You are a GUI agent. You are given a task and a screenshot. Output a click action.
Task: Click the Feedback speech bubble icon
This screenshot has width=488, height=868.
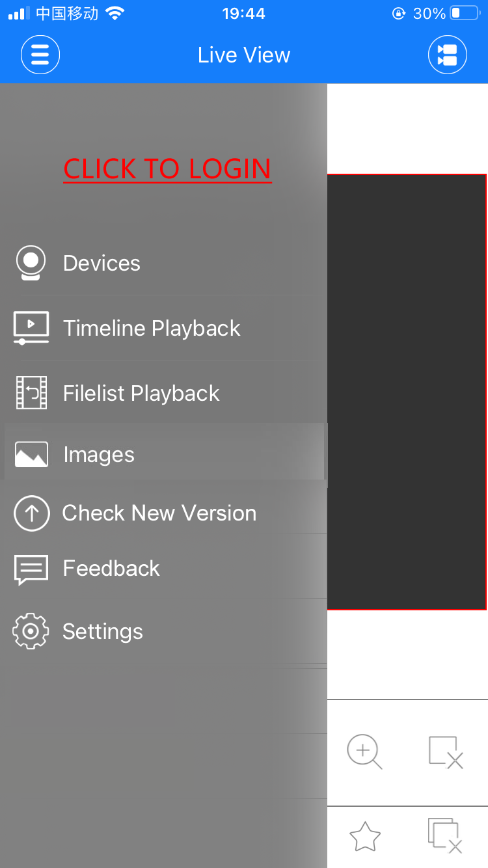(31, 570)
